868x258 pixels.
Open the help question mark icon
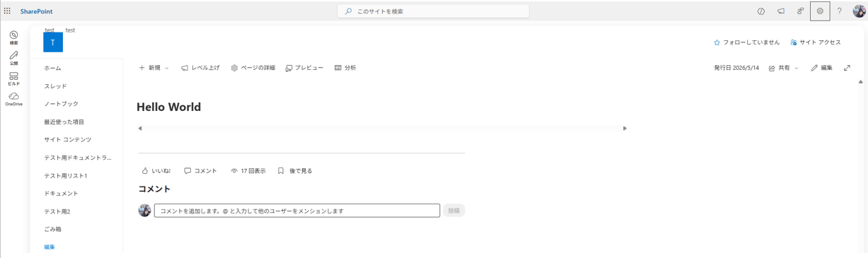tap(840, 11)
